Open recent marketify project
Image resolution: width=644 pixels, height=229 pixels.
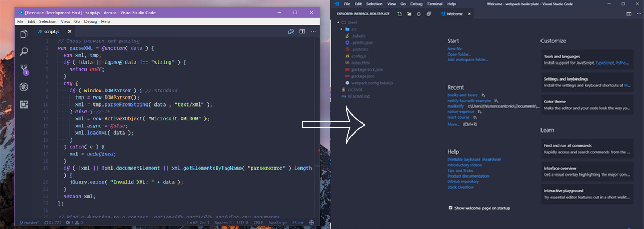[456, 106]
